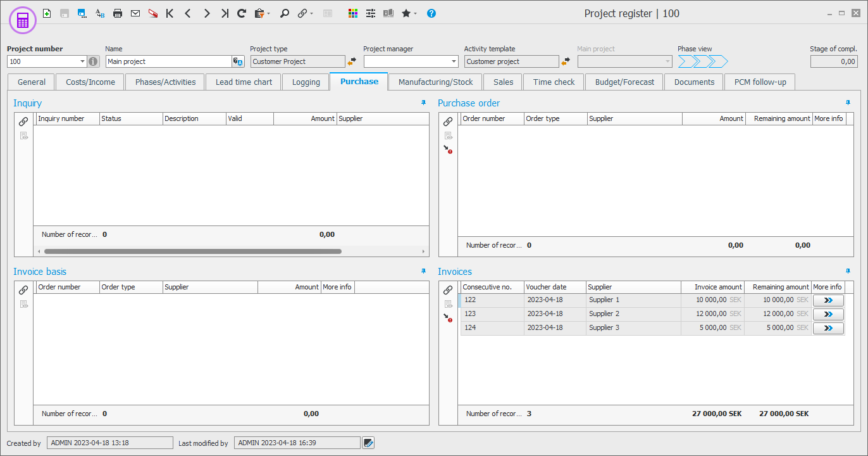868x456 pixels.
Task: Click the blue Help question icon
Action: [431, 13]
